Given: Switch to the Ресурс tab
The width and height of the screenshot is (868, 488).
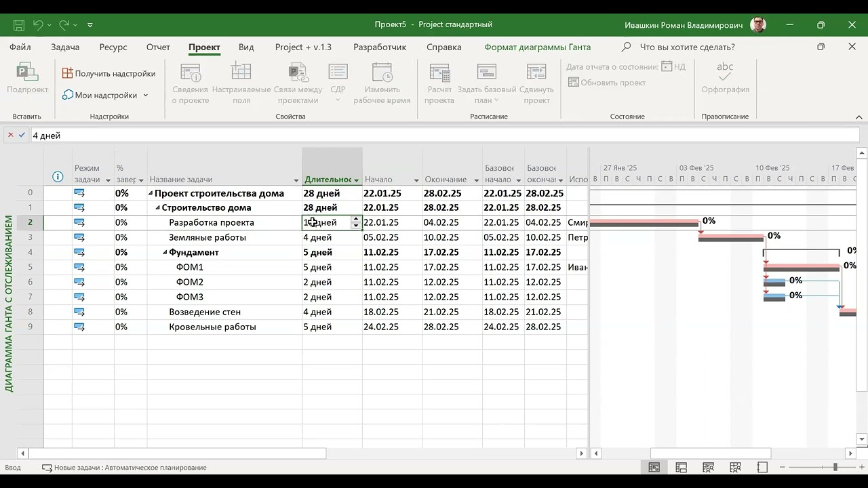Looking at the screenshot, I should (113, 47).
